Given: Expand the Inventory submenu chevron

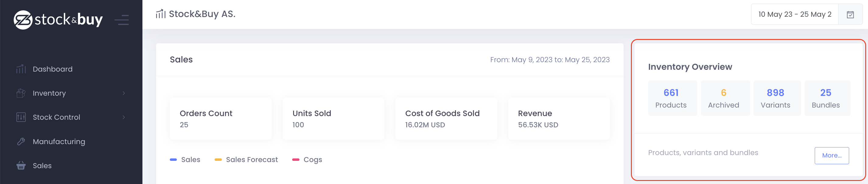Looking at the screenshot, I should pyautogui.click(x=124, y=93).
